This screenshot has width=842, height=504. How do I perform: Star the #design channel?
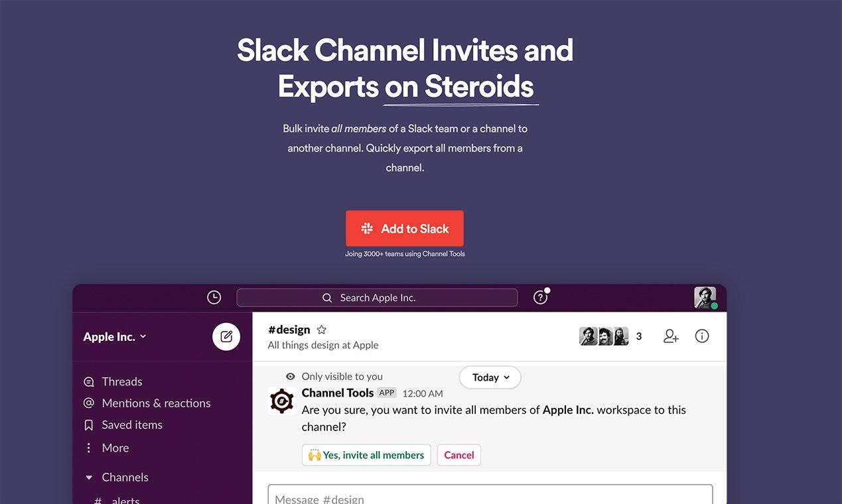tap(322, 330)
